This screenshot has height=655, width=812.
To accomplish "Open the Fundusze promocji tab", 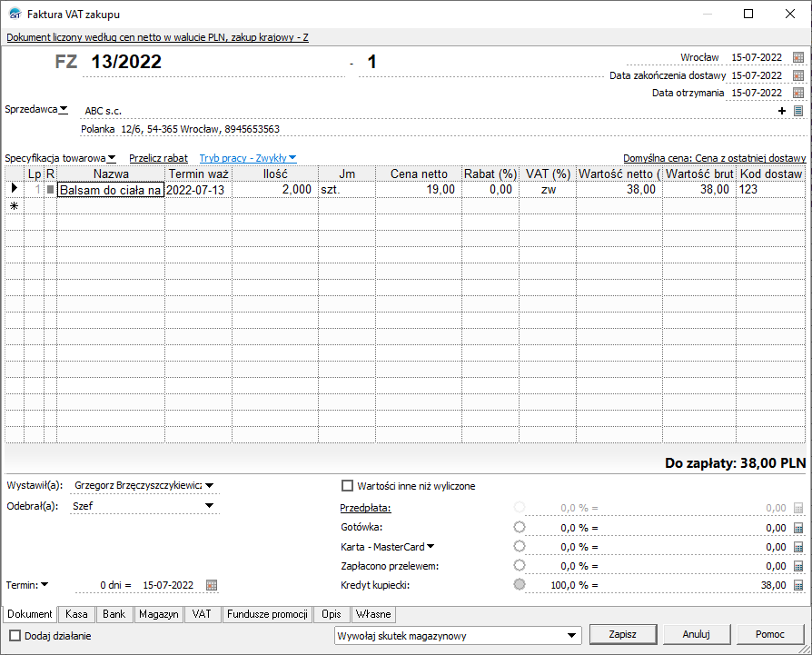I will coord(268,615).
